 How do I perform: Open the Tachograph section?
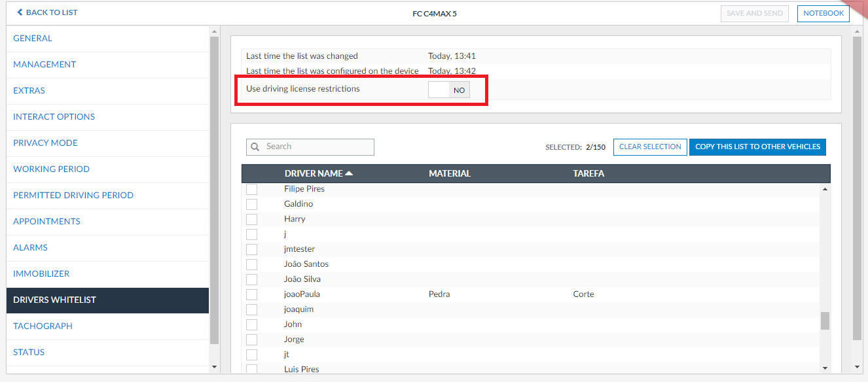pyautogui.click(x=43, y=326)
